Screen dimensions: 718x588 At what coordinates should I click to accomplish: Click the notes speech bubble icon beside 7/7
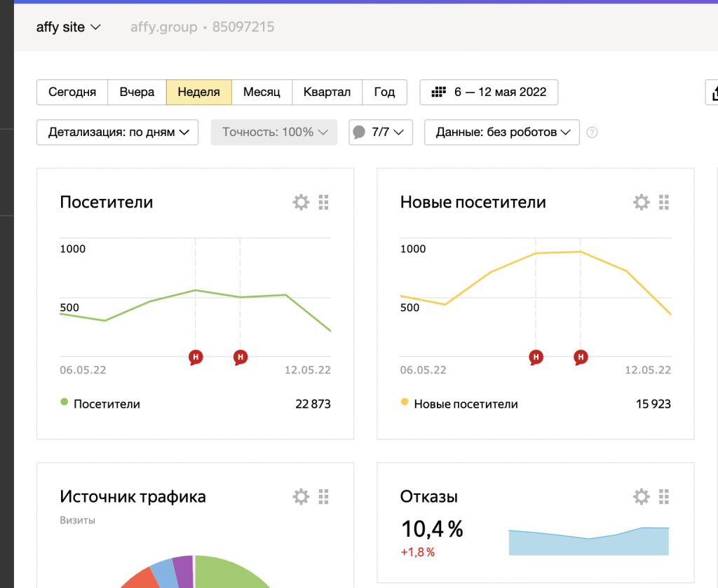(360, 132)
